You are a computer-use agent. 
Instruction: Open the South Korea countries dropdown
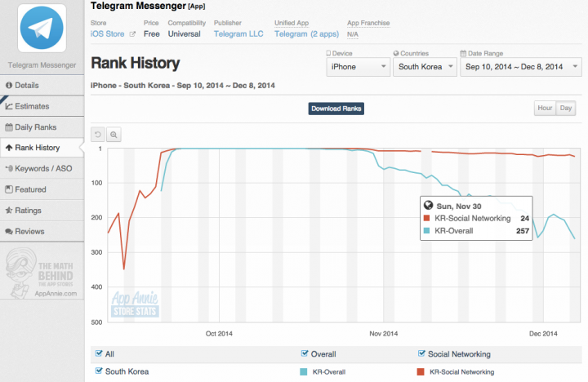tap(425, 67)
